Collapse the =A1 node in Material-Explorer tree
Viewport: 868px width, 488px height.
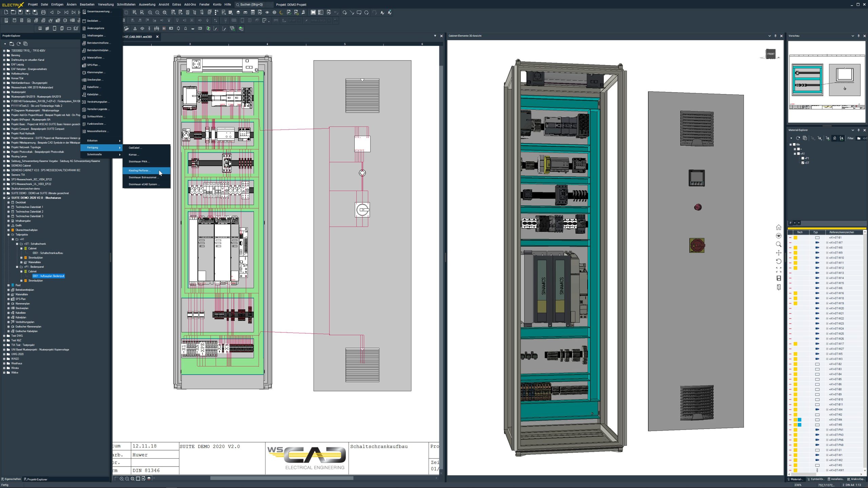click(795, 154)
